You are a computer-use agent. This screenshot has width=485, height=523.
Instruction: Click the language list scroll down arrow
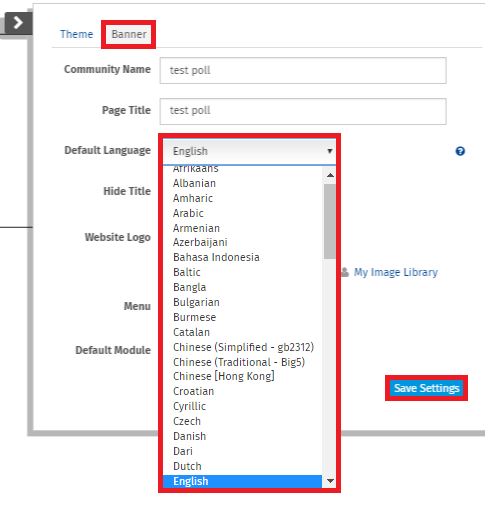click(x=330, y=481)
